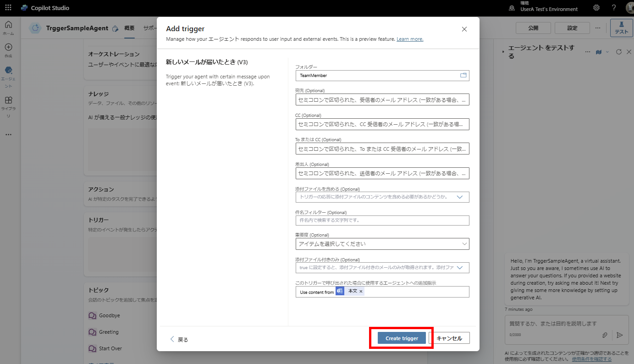Click the folder picker icon in フォルダー field
Image resolution: width=634 pixels, height=364 pixels.
(463, 75)
